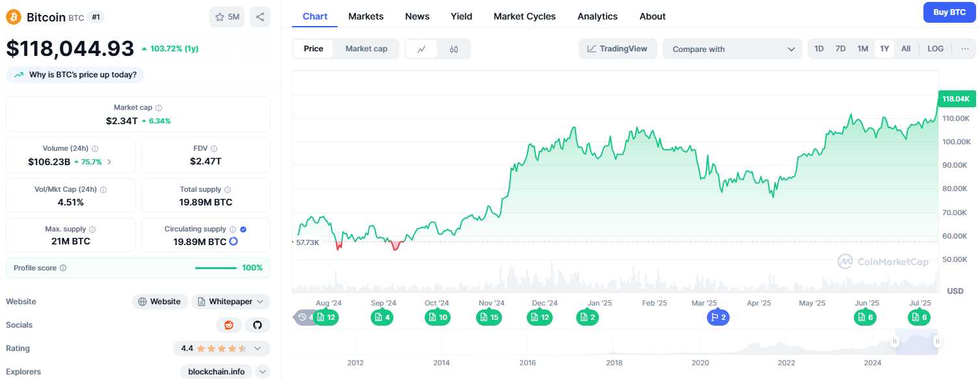Open the Reddit social icon

pyautogui.click(x=229, y=325)
